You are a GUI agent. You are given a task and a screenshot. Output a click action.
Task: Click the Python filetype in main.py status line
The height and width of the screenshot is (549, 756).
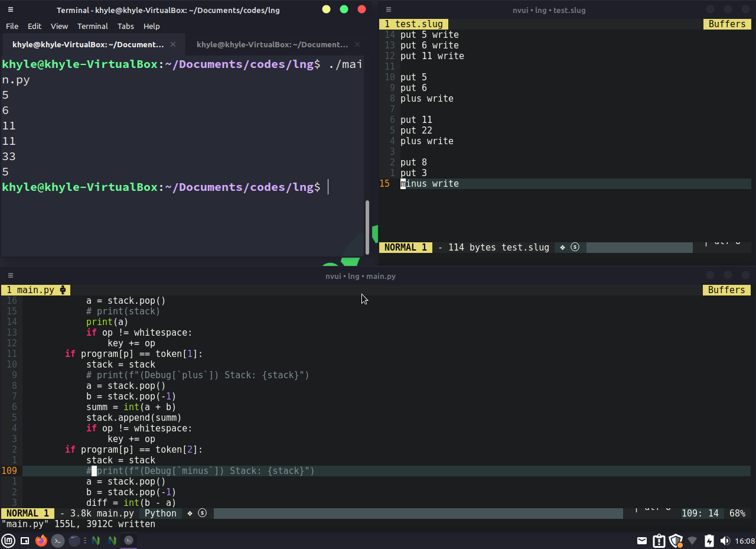click(x=161, y=514)
